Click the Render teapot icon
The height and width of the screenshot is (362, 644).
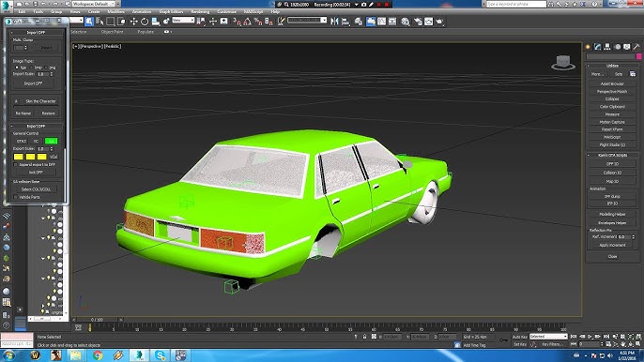coord(439,22)
